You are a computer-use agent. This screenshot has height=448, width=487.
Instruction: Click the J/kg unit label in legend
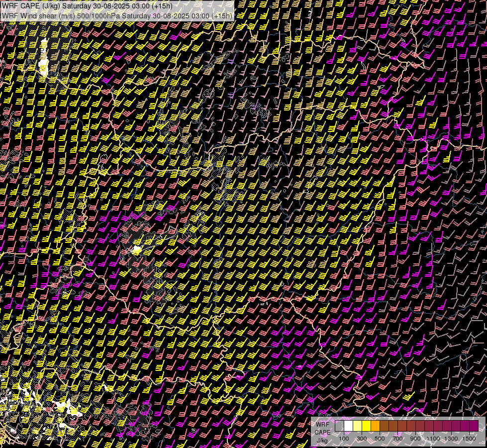(322, 441)
